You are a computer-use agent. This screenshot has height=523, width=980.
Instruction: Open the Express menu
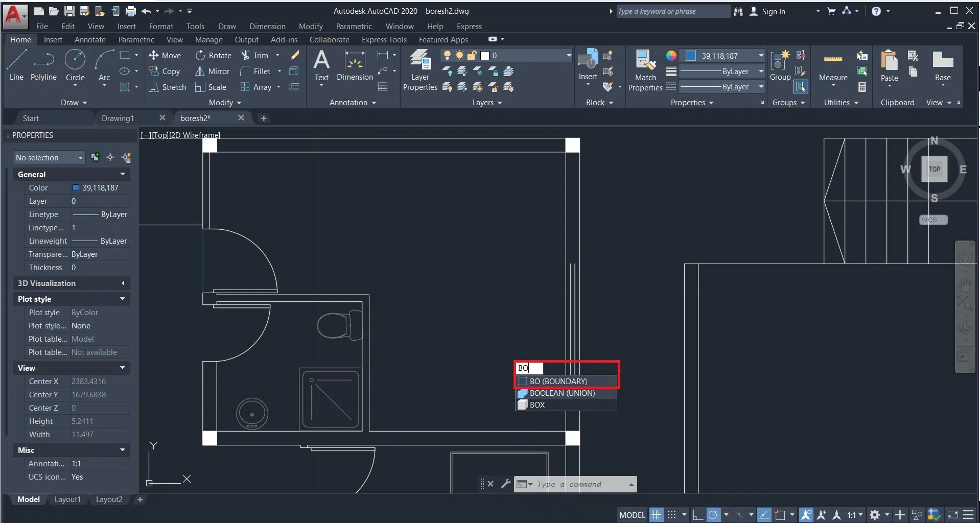[469, 27]
